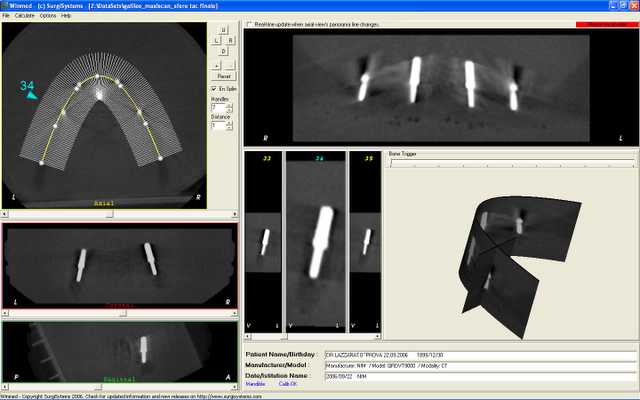
Task: Click the Bone Trigger slider track
Action: [x=512, y=164]
